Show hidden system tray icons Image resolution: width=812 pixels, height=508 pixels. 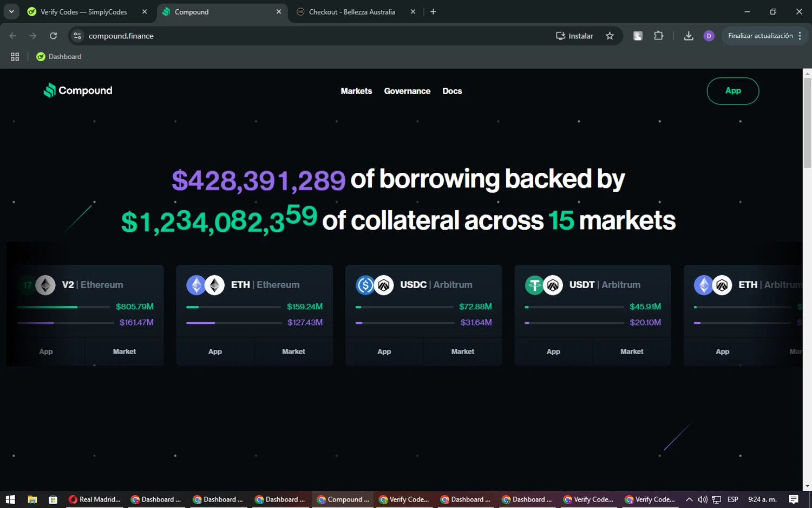(689, 499)
